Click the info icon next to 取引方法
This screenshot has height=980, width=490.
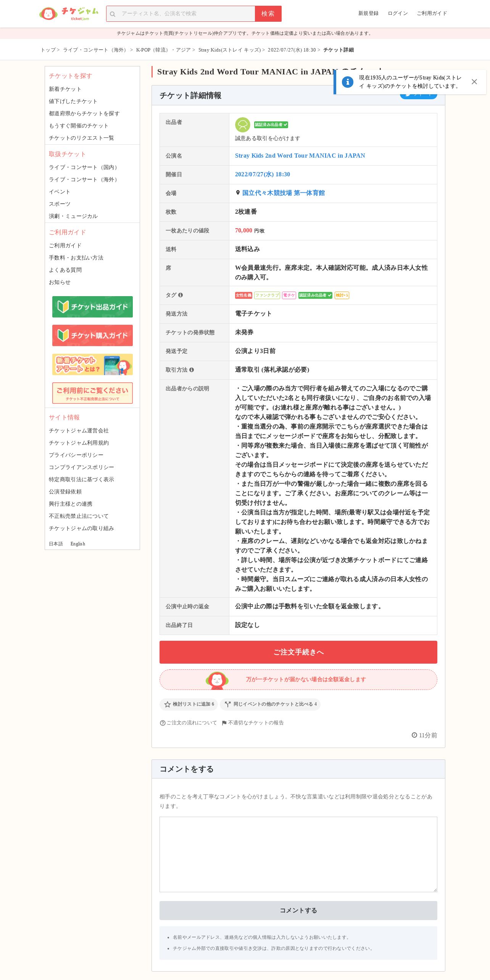tap(192, 370)
